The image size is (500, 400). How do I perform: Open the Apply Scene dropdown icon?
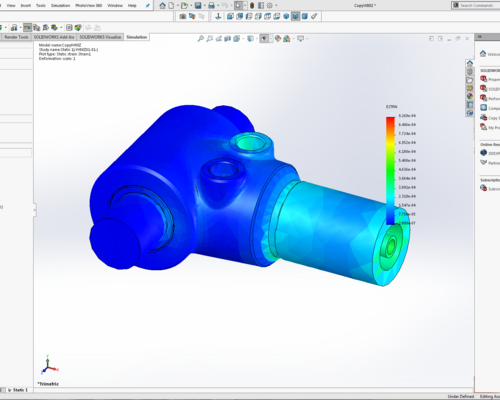coord(287,39)
